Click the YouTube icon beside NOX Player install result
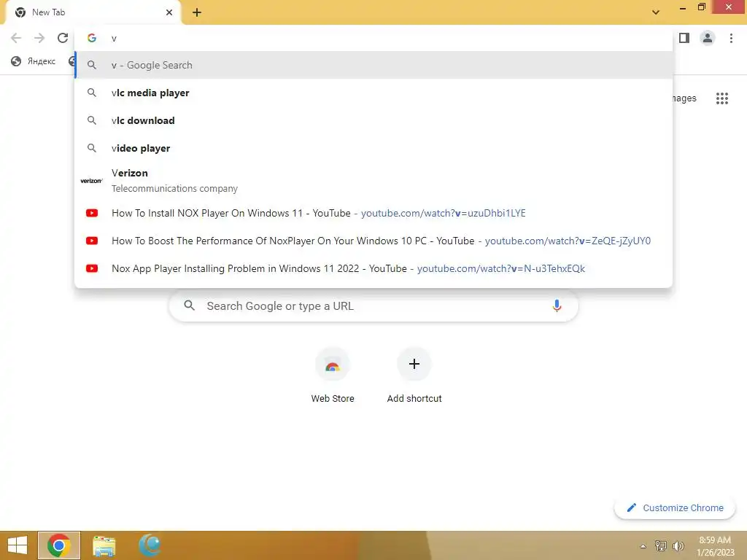This screenshot has height=560, width=747. 92,213
